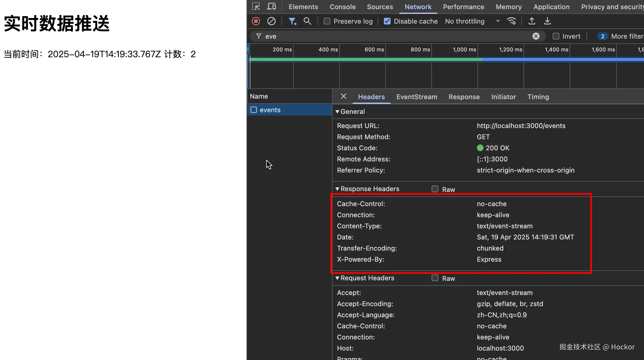Viewport: 644px width, 360px height.
Task: Open network search magnifier icon
Action: coord(307,21)
